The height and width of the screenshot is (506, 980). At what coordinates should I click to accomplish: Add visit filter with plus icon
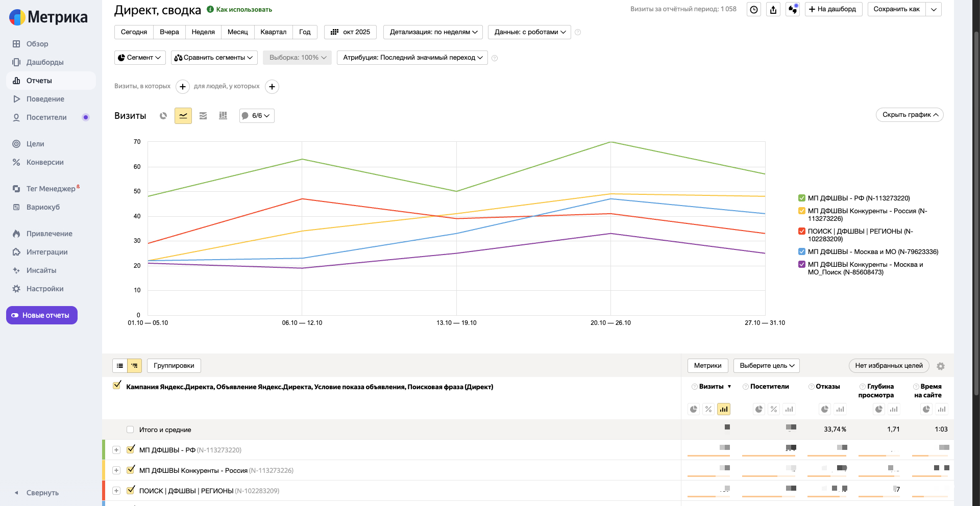(x=183, y=87)
